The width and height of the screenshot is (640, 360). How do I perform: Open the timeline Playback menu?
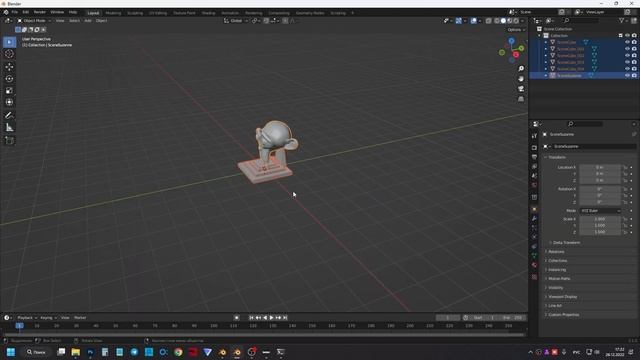coord(27,318)
